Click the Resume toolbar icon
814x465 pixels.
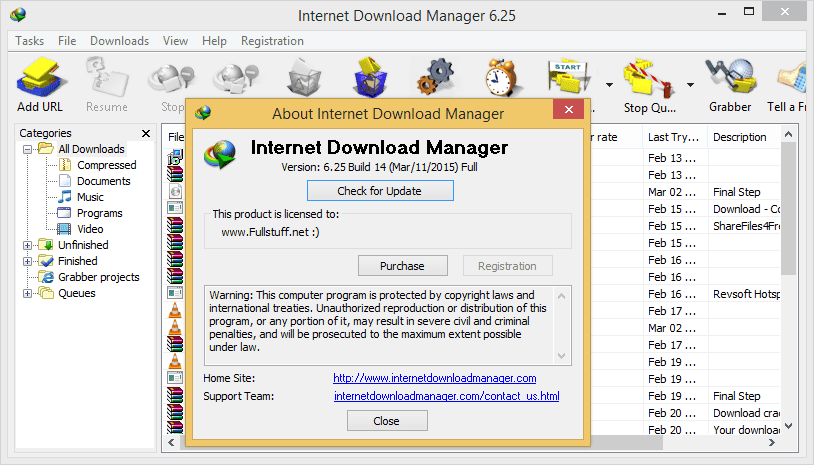(107, 78)
